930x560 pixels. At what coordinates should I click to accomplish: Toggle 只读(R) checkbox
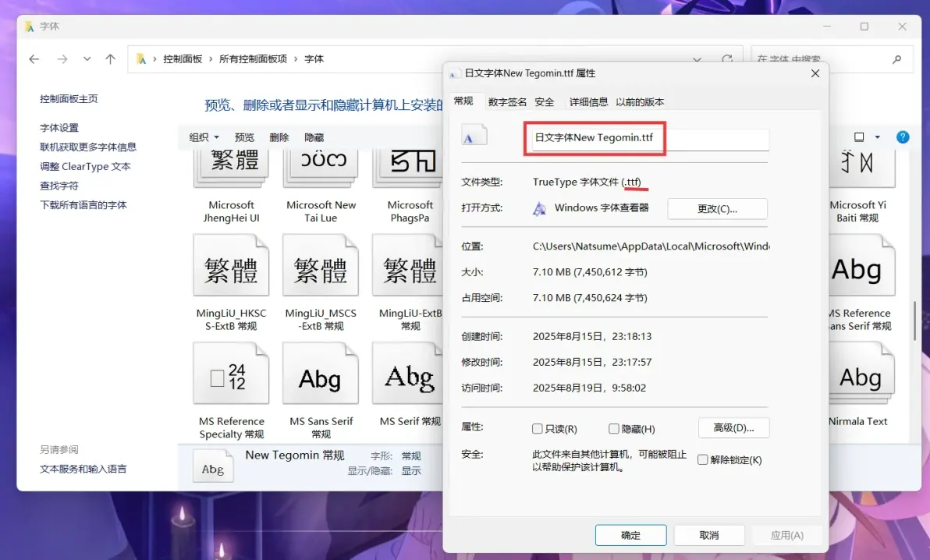[538, 428]
